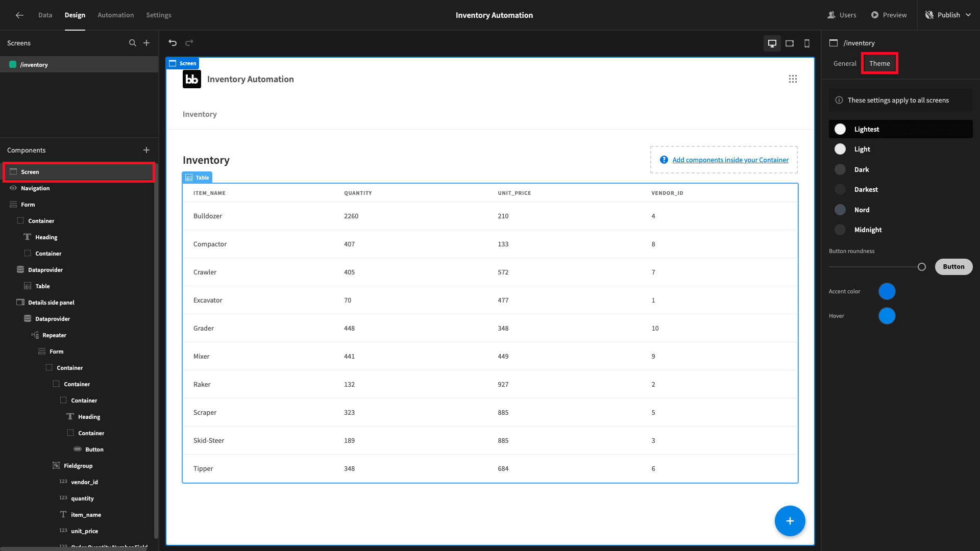Click the help icon in container placeholder

click(664, 160)
